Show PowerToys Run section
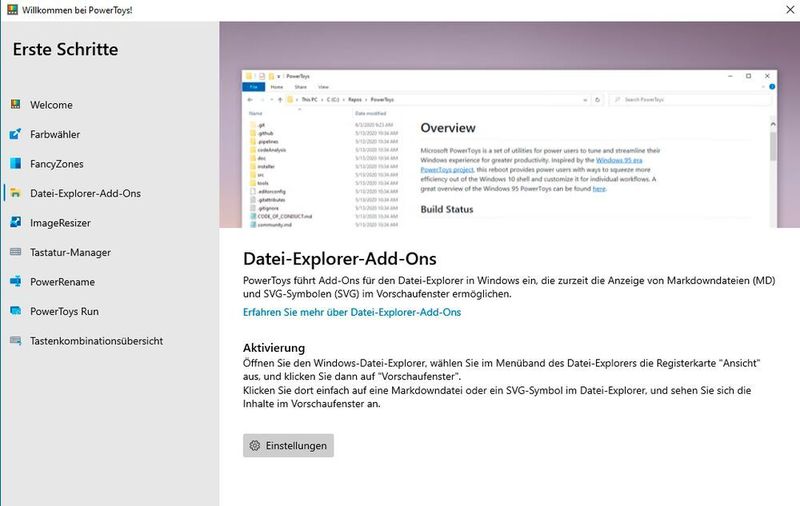 (x=110, y=311)
